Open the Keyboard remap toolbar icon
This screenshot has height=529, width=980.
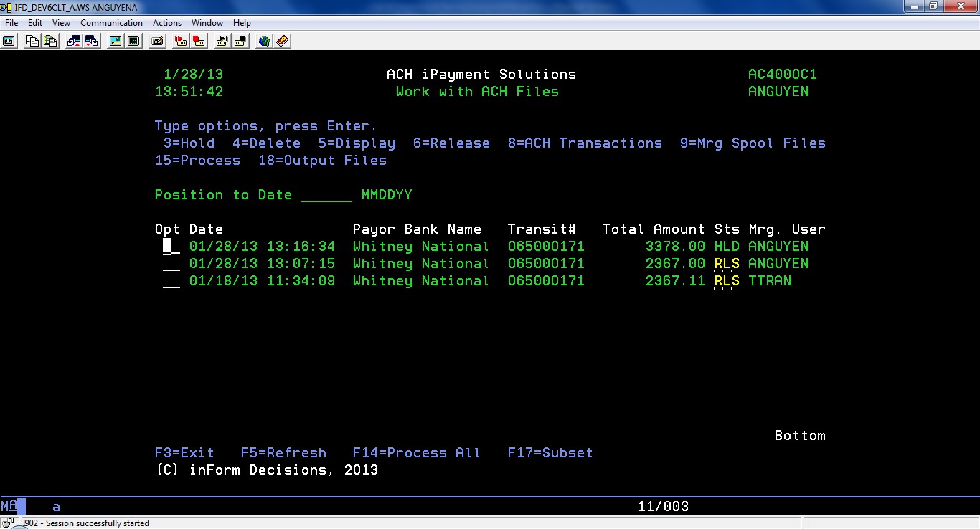point(157,41)
